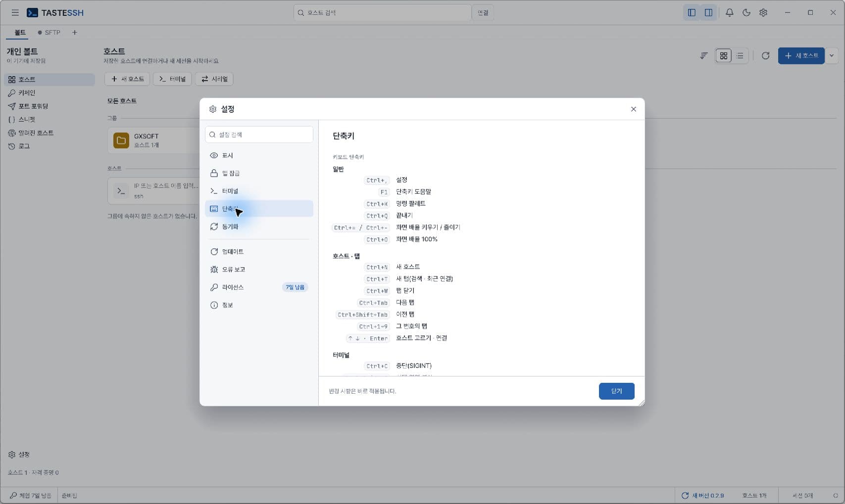Toggle the right sidebar panel icon
This screenshot has width=845, height=504.
pyautogui.click(x=708, y=13)
